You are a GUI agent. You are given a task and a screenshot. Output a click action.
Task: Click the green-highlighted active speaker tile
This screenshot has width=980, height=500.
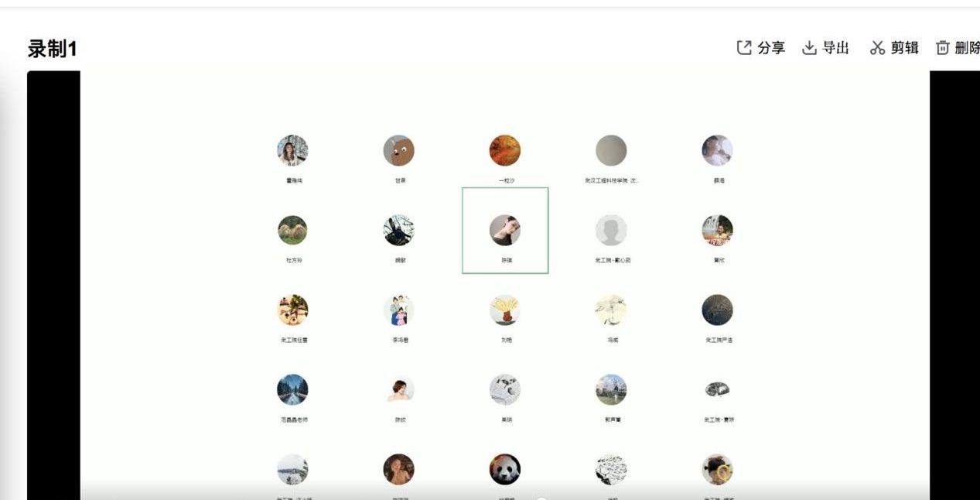[505, 230]
